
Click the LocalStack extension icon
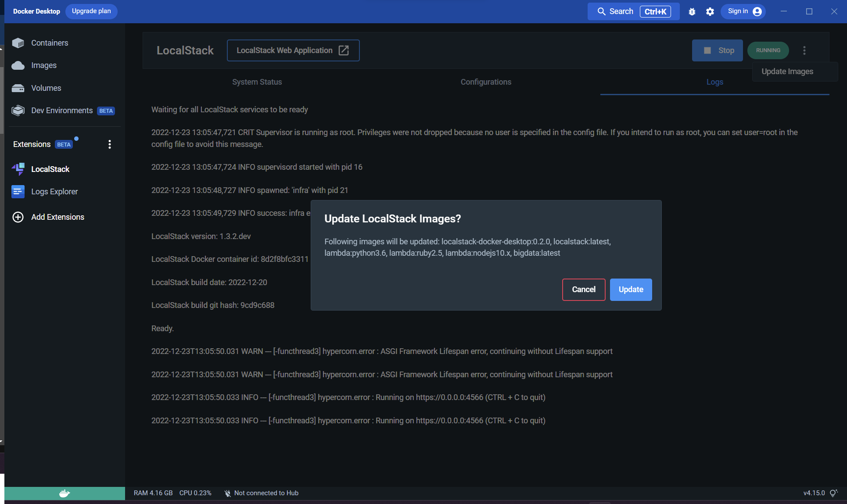tap(18, 169)
